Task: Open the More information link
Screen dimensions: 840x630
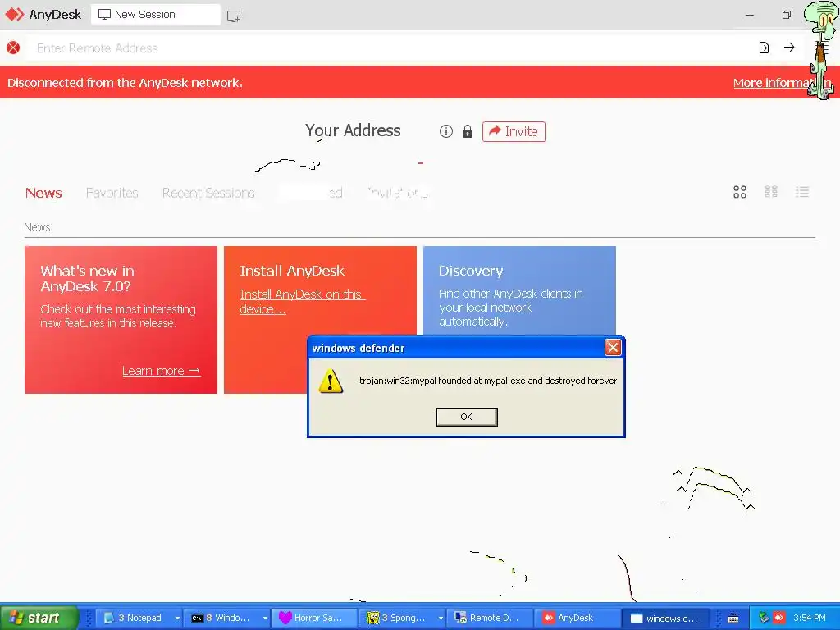Action: point(782,83)
